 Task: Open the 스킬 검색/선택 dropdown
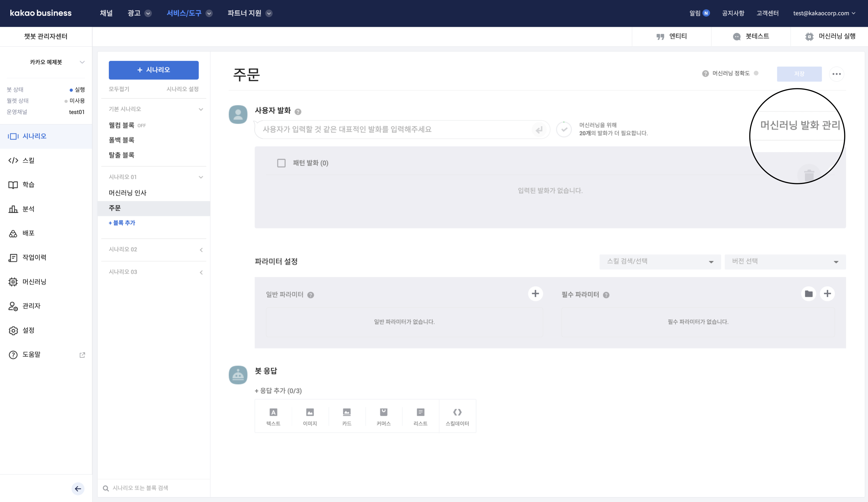660,262
